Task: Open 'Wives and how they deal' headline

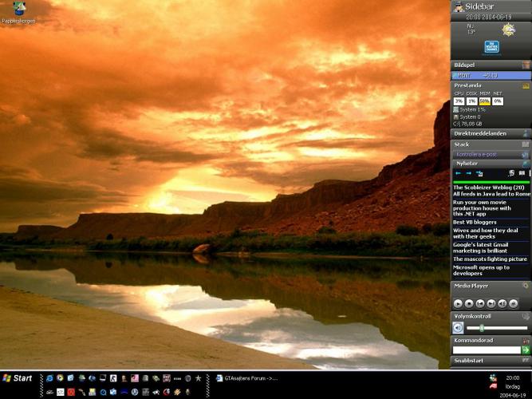Action: coord(486,233)
